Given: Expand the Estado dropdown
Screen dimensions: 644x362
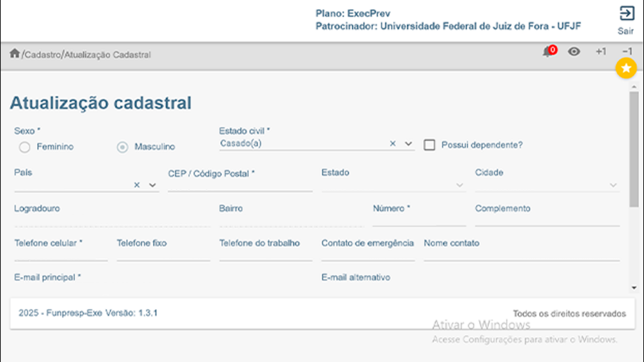Looking at the screenshot, I should pyautogui.click(x=460, y=185).
